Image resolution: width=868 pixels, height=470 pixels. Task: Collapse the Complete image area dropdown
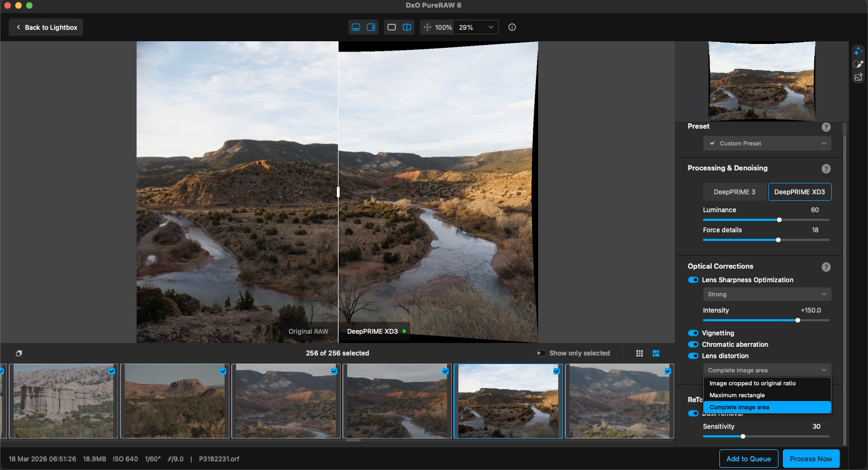pyautogui.click(x=767, y=370)
